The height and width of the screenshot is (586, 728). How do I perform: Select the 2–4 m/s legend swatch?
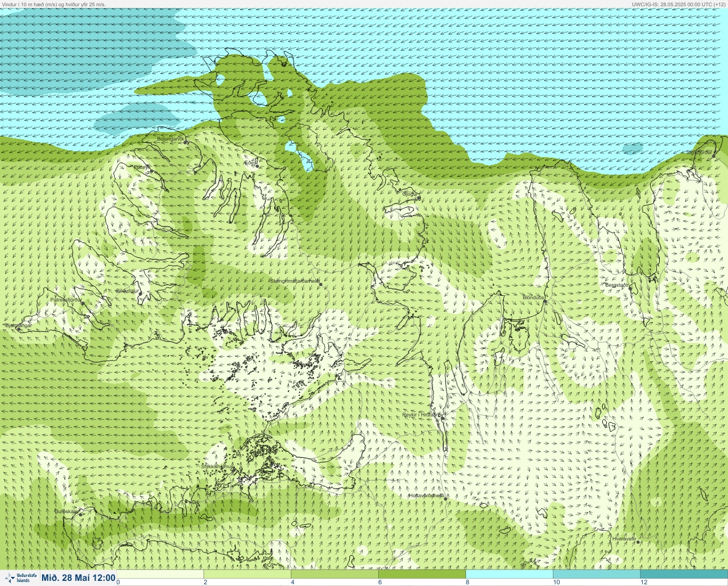[x=247, y=574]
